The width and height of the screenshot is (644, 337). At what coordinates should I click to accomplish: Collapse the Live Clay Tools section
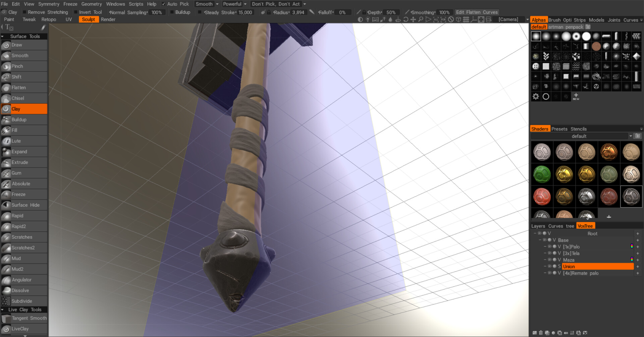point(3,310)
